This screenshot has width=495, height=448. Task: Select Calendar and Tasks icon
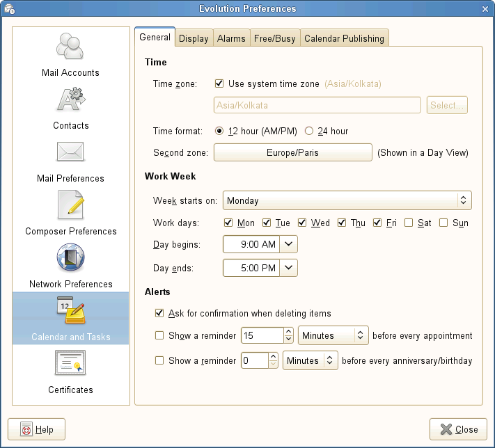click(x=71, y=310)
